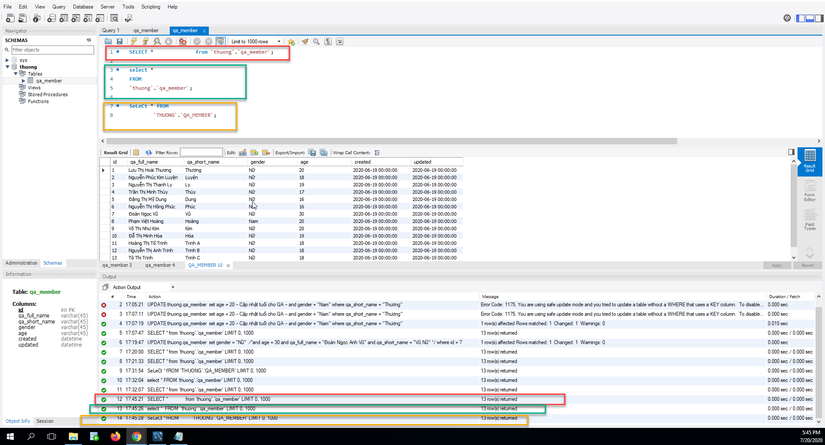Switch to the Administration tab
Screen dimensions: 825x445
point(21,263)
